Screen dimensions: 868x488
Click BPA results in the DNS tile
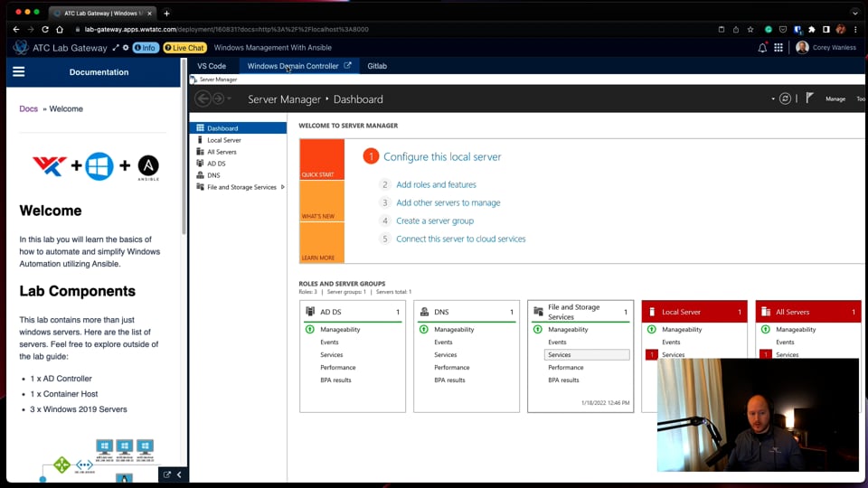[x=449, y=380]
